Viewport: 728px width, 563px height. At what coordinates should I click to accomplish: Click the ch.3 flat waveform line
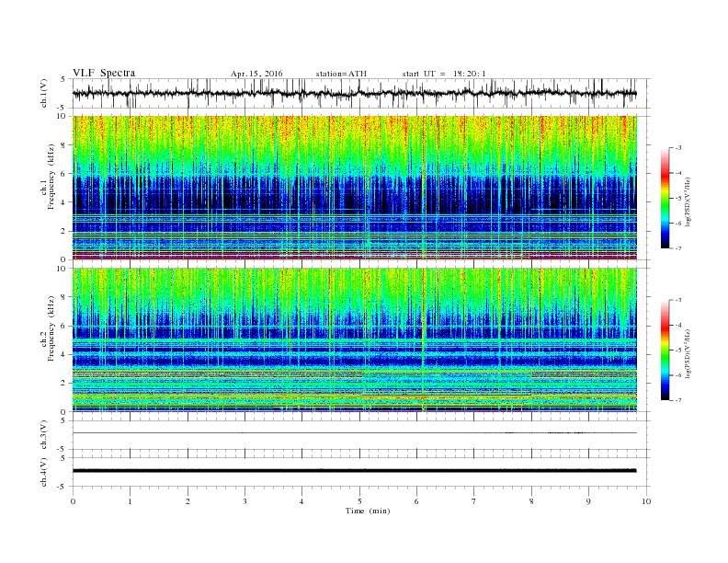354,433
